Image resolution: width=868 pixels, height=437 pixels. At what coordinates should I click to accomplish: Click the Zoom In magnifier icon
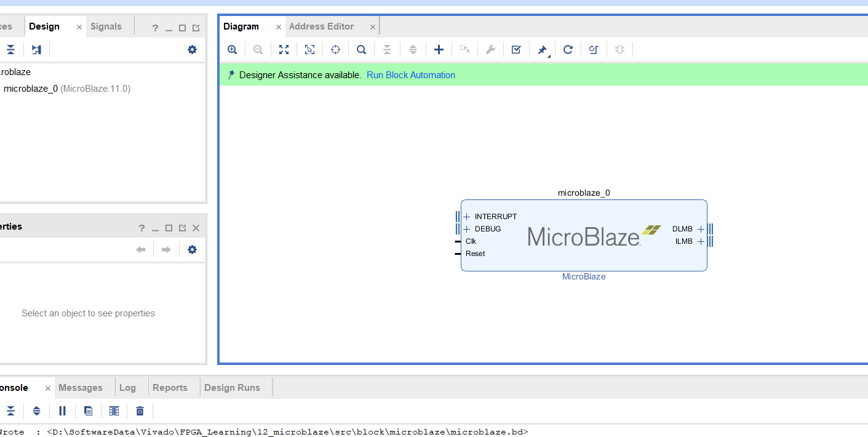[x=232, y=50]
